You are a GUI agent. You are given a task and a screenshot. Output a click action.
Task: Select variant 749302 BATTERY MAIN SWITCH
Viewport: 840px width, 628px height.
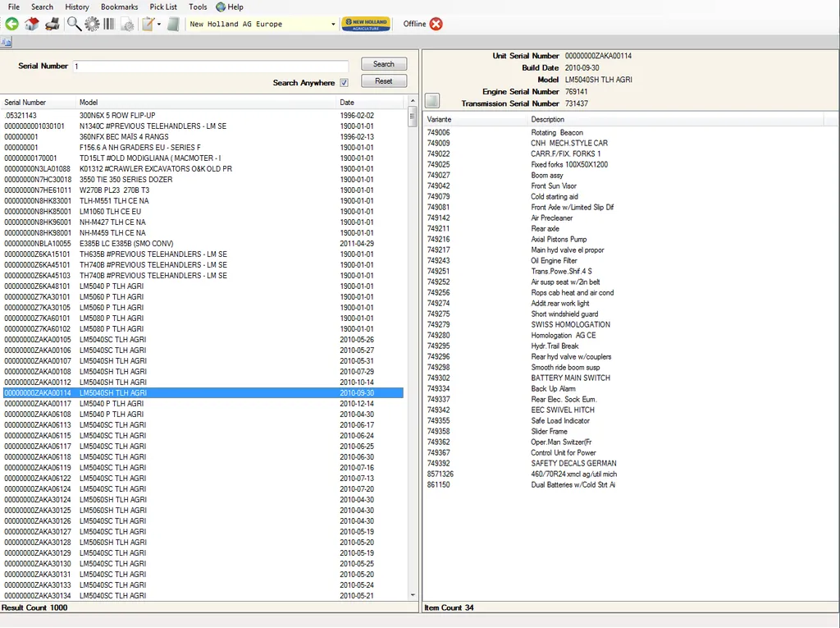(x=624, y=378)
